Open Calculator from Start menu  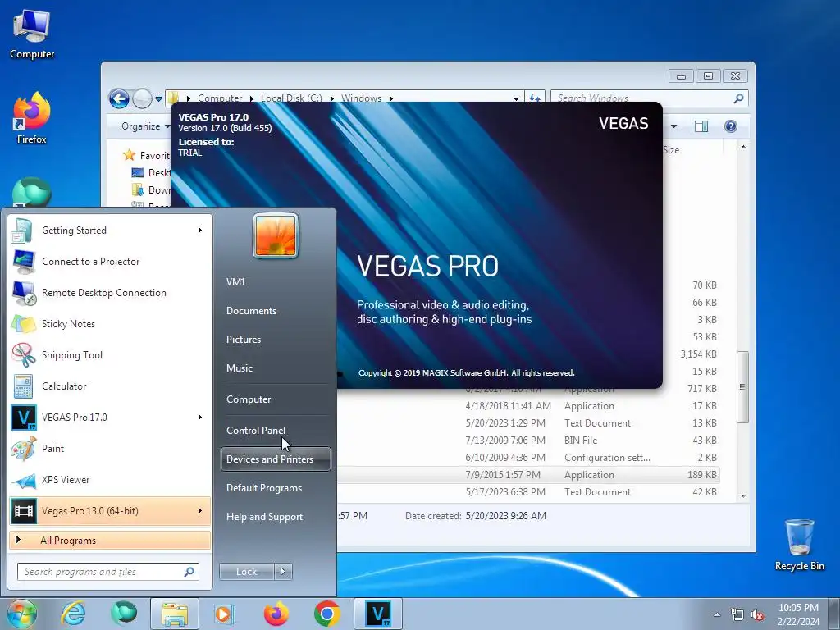[111, 386]
